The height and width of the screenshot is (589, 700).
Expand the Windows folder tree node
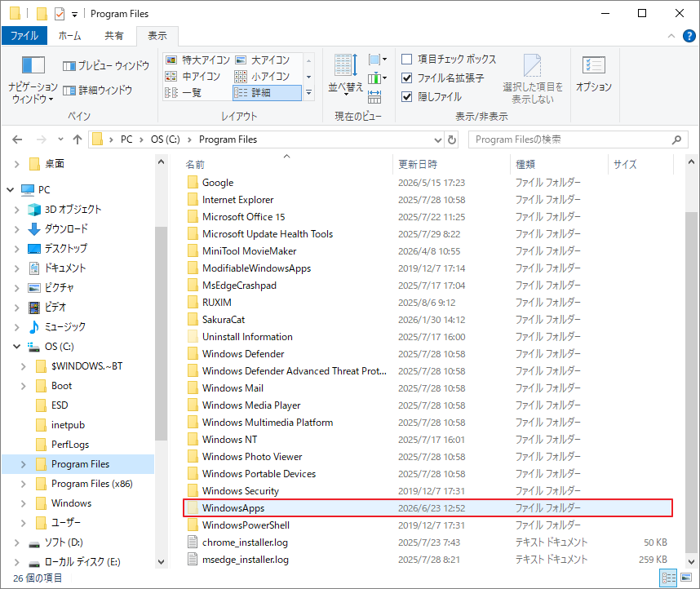click(x=23, y=503)
